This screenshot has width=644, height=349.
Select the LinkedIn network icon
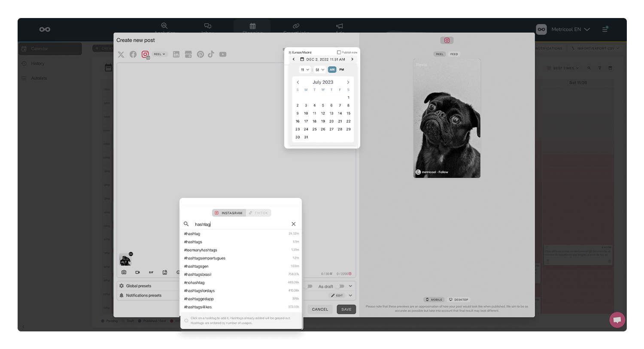point(176,55)
